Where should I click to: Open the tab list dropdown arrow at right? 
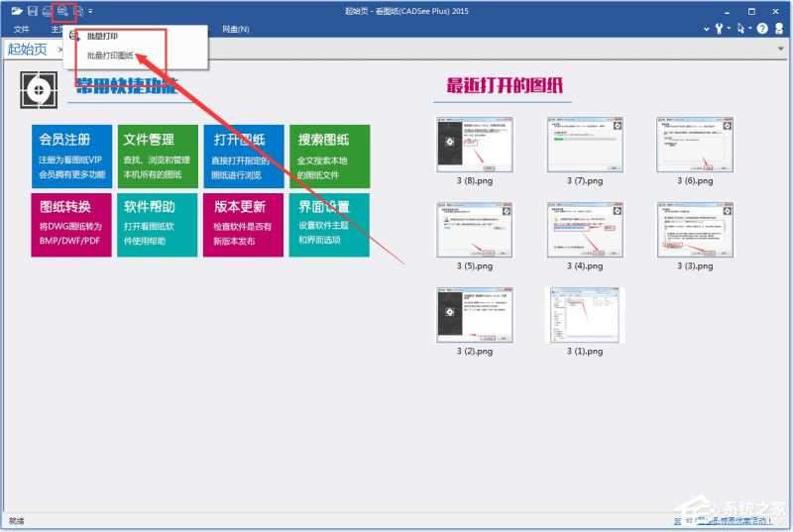click(779, 49)
